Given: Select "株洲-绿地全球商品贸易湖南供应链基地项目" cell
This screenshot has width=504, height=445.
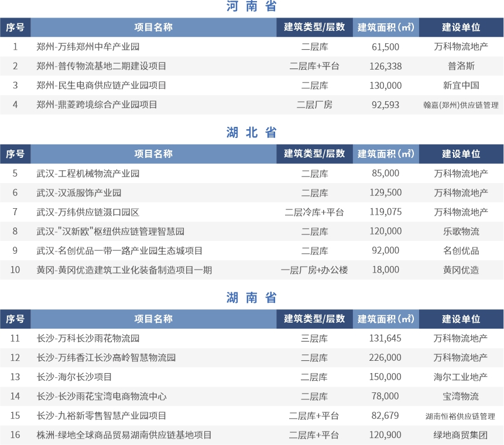Looking at the screenshot, I should (x=124, y=435).
